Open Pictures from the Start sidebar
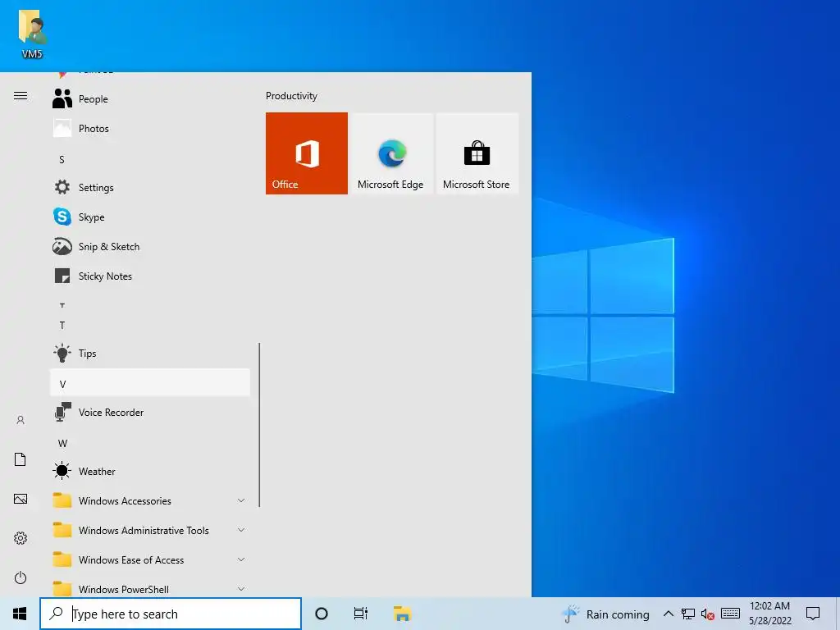The width and height of the screenshot is (840, 630). pos(21,499)
